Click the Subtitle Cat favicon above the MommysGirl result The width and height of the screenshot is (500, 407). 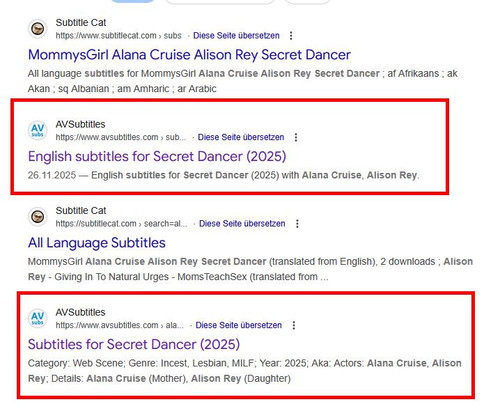[x=38, y=29]
